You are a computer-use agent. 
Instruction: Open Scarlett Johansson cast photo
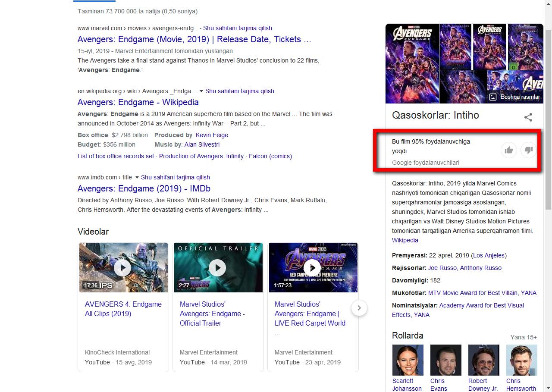[408, 360]
